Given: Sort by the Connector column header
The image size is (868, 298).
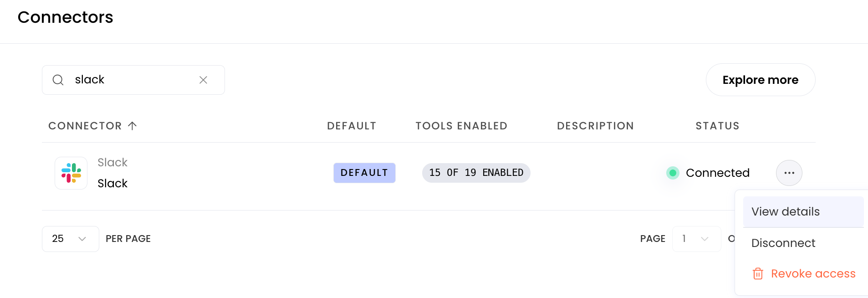Looking at the screenshot, I should 85,126.
